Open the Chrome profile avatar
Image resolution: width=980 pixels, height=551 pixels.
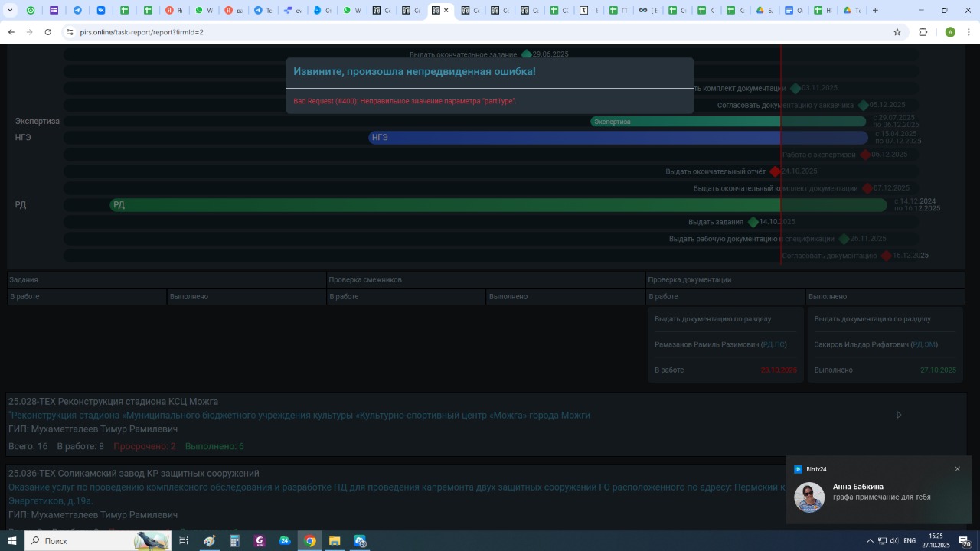click(950, 32)
